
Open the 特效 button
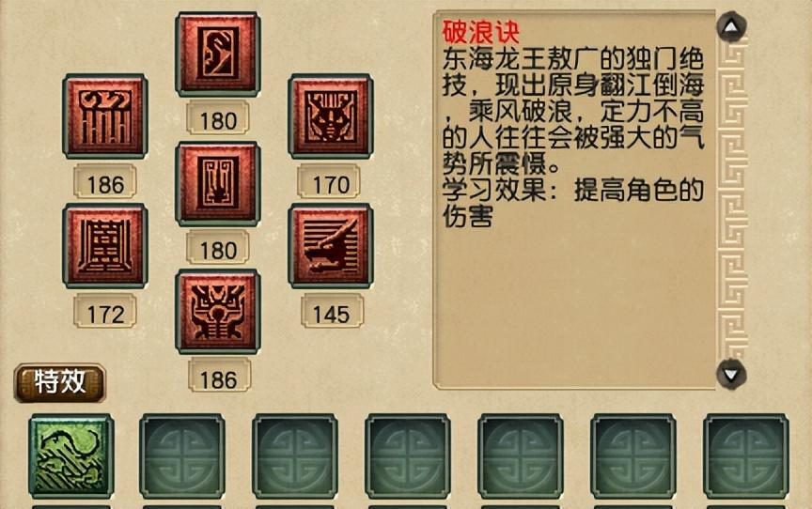[x=59, y=382]
